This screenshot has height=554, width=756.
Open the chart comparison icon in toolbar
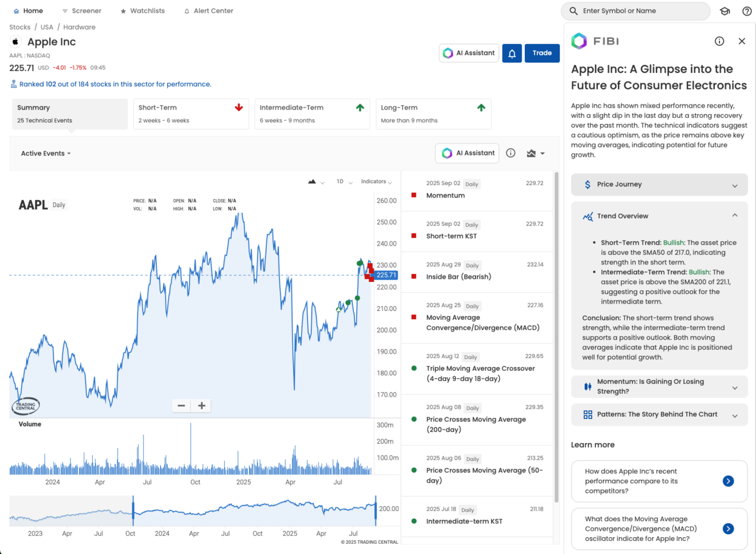[532, 153]
